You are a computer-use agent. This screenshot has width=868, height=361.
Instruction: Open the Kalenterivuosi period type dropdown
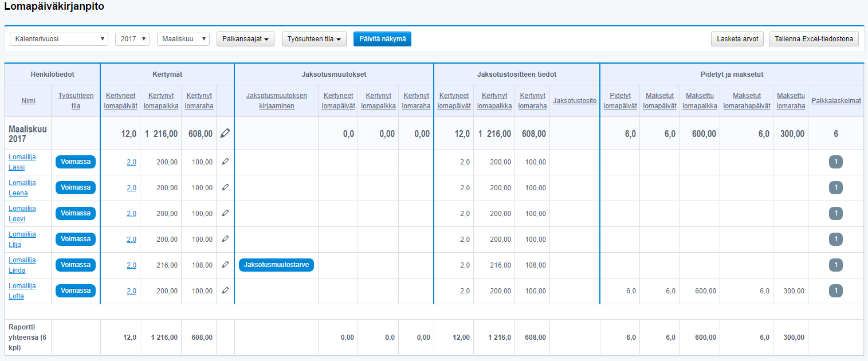tap(59, 39)
